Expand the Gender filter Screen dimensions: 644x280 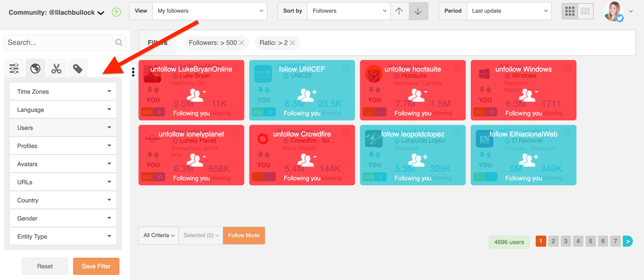pos(63,218)
